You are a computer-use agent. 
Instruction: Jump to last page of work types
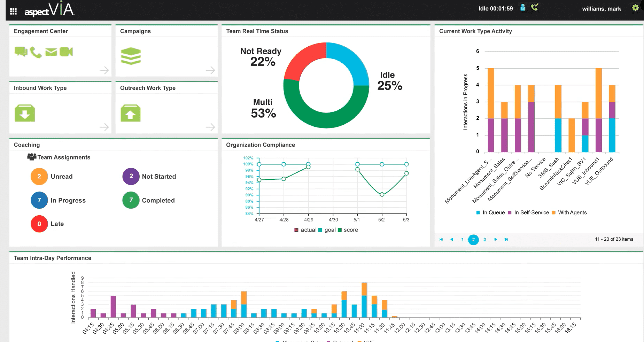(x=506, y=240)
